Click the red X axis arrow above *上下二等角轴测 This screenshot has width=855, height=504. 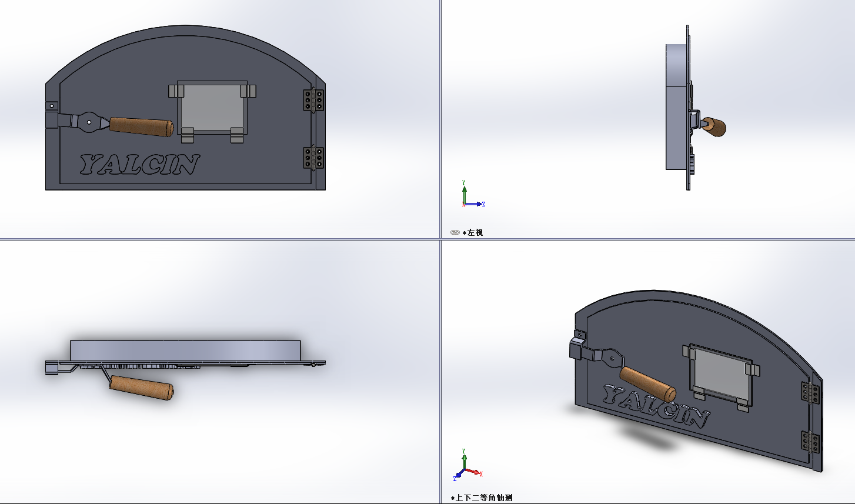pyautogui.click(x=473, y=472)
